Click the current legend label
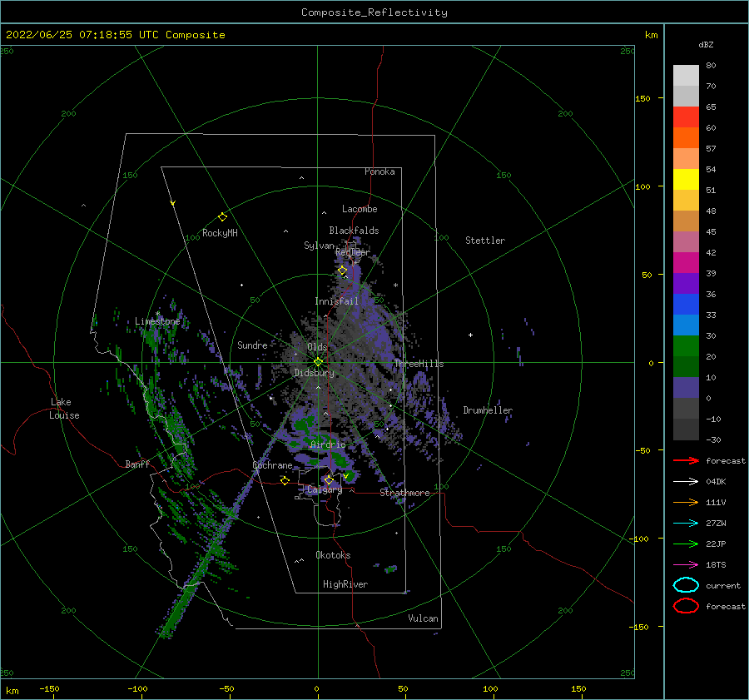This screenshot has height=700, width=749. [723, 585]
